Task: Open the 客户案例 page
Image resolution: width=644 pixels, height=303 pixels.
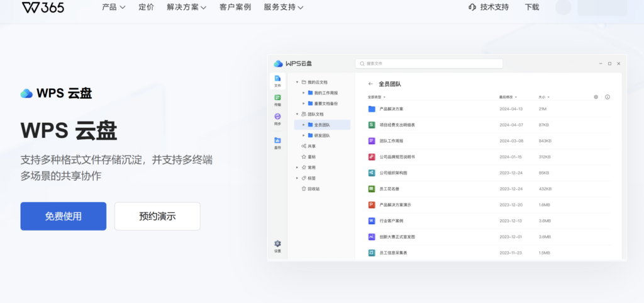Action: tap(235, 7)
